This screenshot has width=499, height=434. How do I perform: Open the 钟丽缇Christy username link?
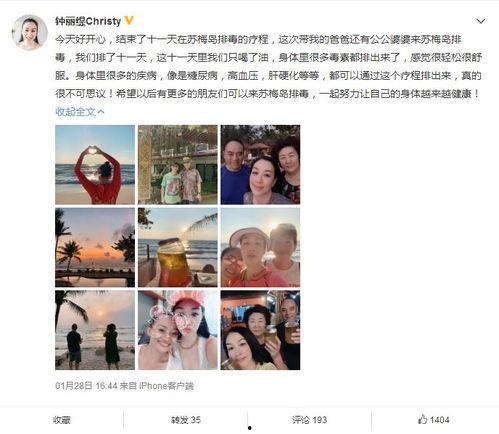(88, 21)
